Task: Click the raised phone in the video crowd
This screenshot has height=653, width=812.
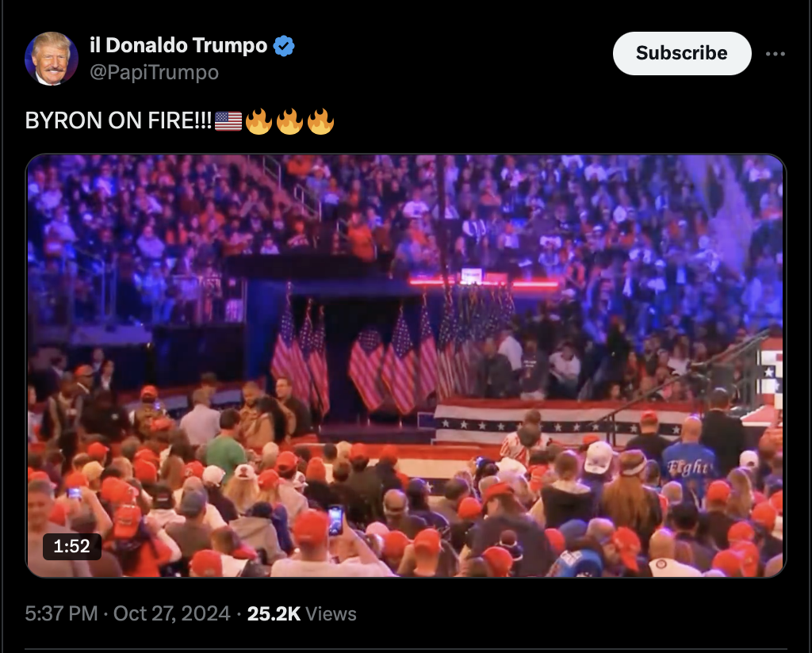Action: coord(335,520)
